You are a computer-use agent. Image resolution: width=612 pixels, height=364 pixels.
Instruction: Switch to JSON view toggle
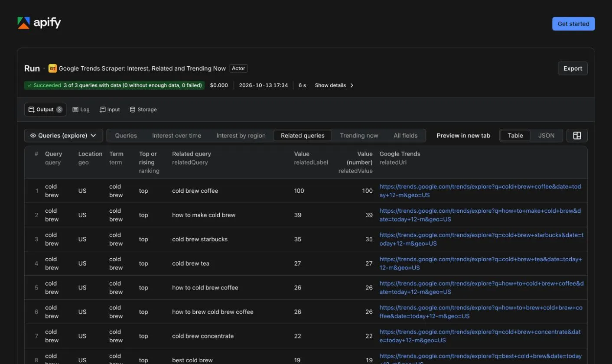(547, 136)
